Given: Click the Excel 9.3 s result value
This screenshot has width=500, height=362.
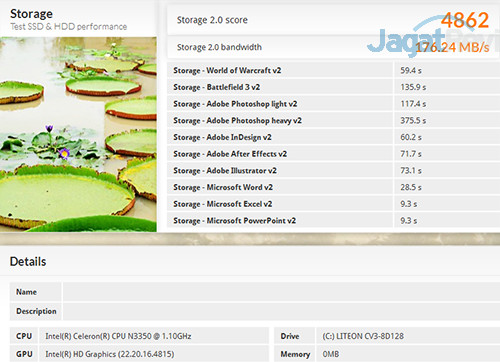Looking at the screenshot, I should [408, 204].
